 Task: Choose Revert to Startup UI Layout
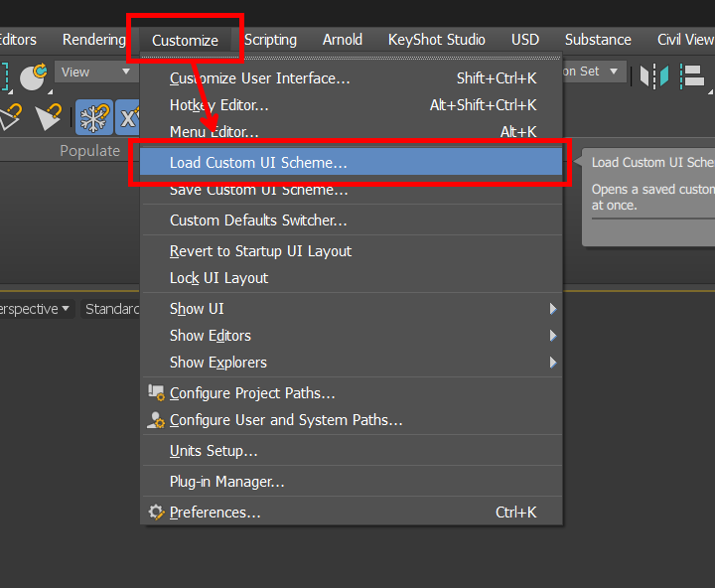pos(352,251)
